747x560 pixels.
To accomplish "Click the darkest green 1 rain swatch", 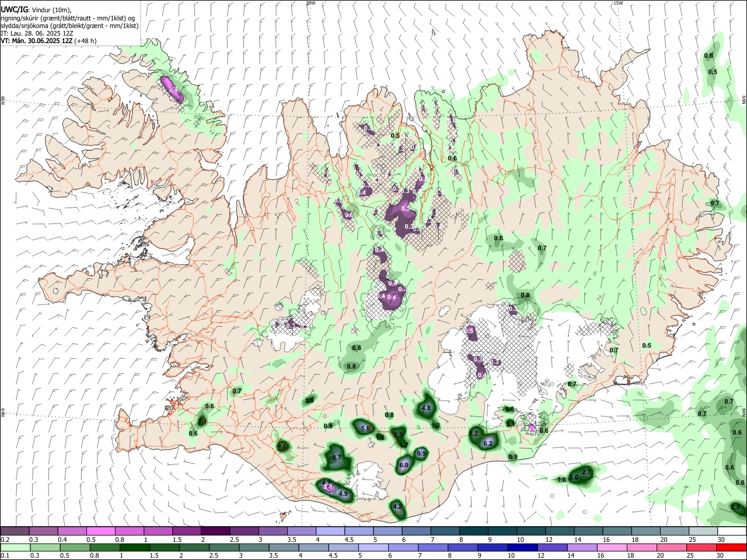I will point(134,547).
